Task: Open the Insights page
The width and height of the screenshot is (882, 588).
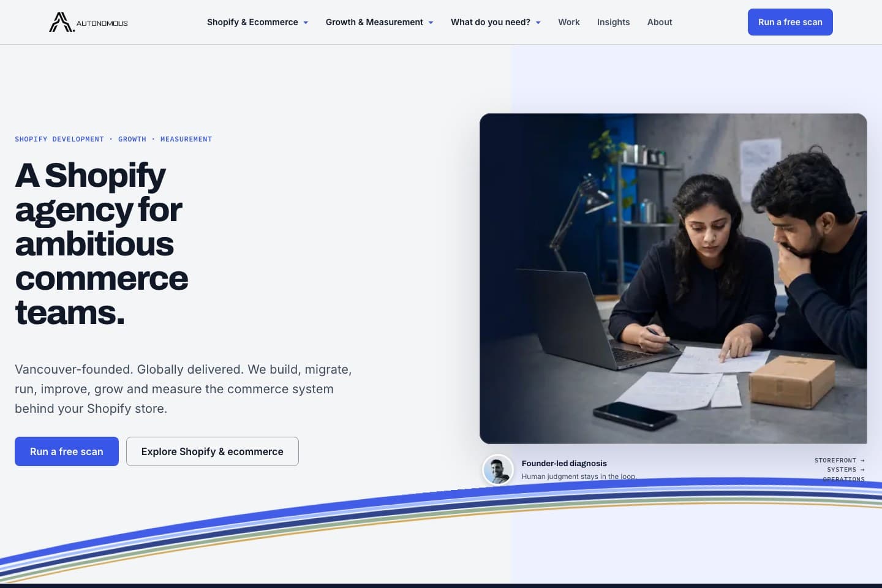Action: tap(613, 22)
